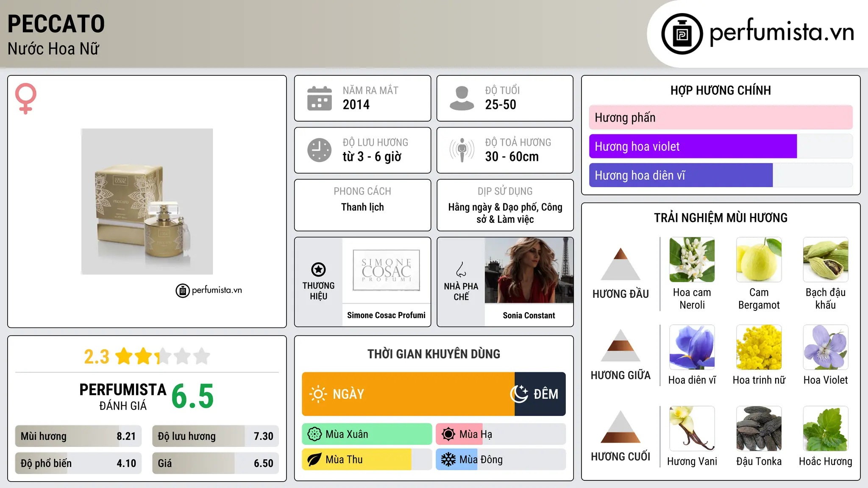The image size is (868, 488).
Task: Select the Hương Vani note image
Action: pos(692,429)
